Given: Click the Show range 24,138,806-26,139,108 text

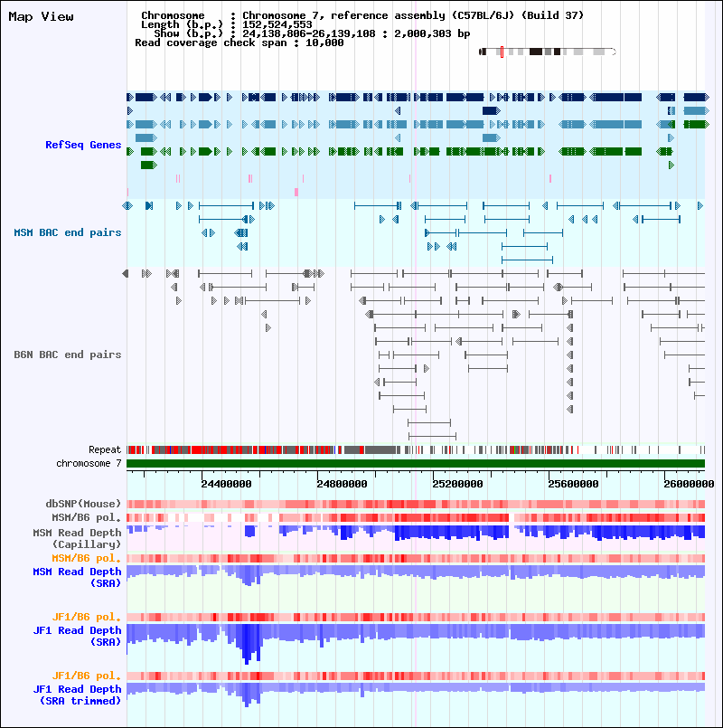Looking at the screenshot, I should pyautogui.click(x=312, y=33).
